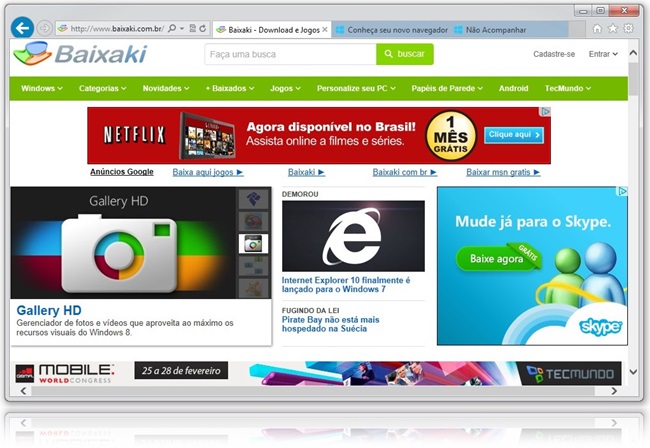The height and width of the screenshot is (448, 650).
Task: Click Cadastre-se link
Action: 554,54
